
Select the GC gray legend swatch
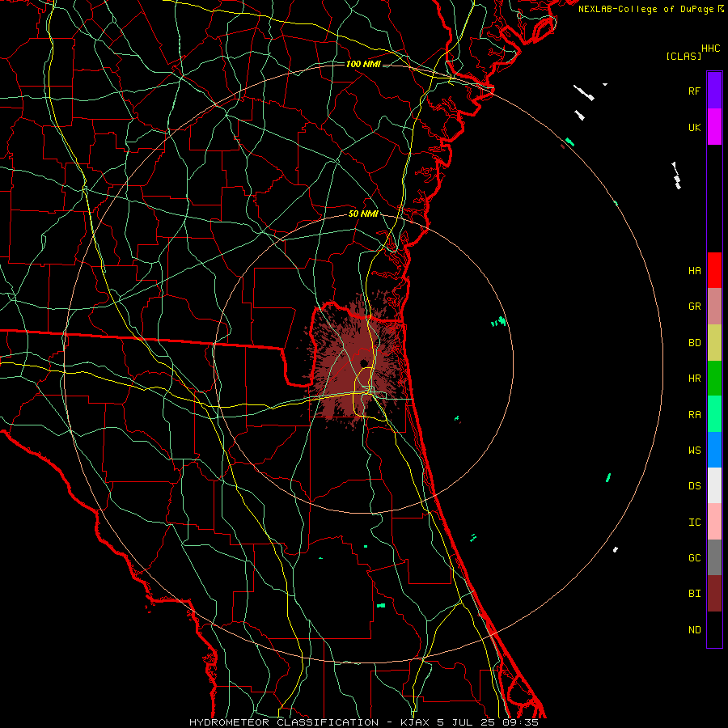pos(714,557)
